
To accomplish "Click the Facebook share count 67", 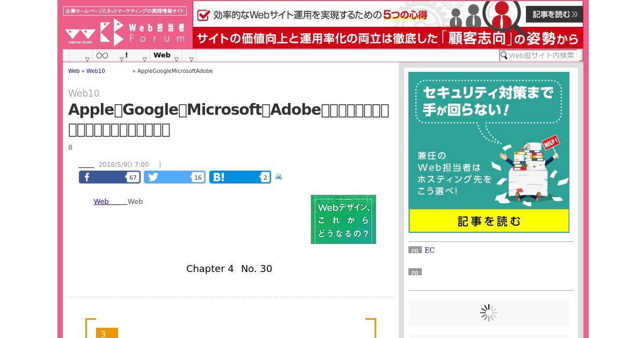I will [133, 178].
